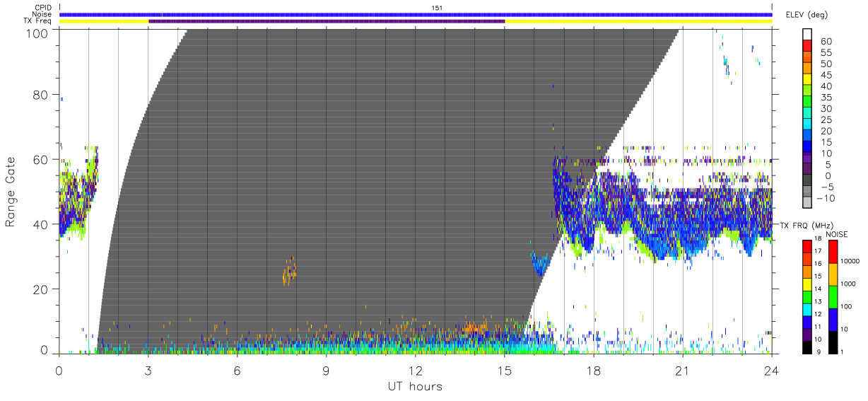This screenshot has width=868, height=401.
Task: Pick the red swatch in the ELEV colorbar
Action: coord(807,45)
